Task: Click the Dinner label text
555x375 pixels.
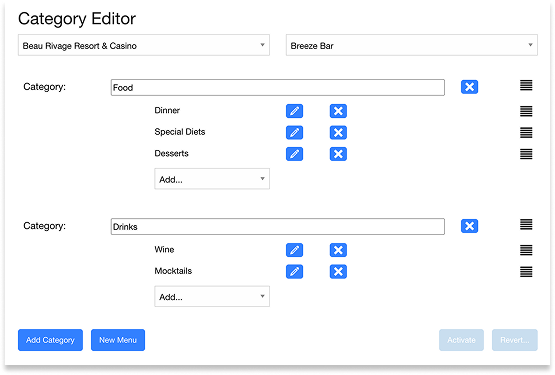Action: (x=167, y=110)
